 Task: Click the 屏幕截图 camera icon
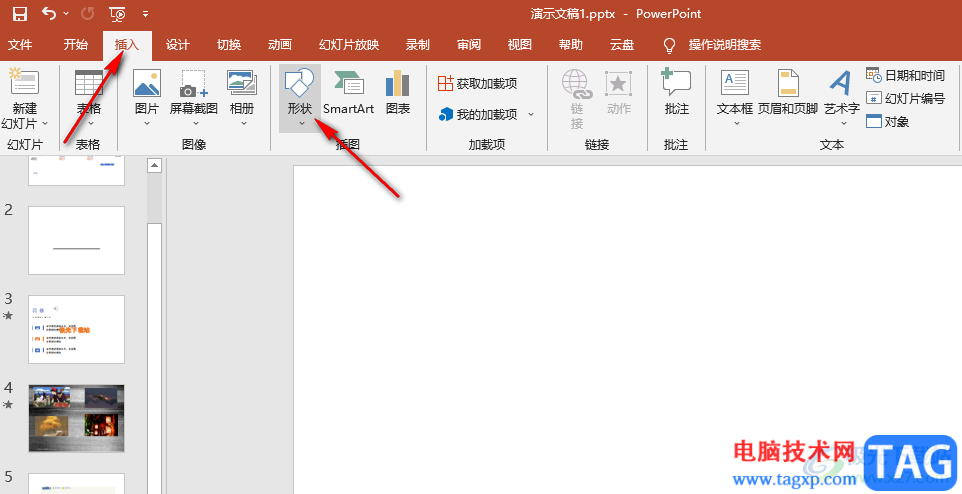coord(194,83)
